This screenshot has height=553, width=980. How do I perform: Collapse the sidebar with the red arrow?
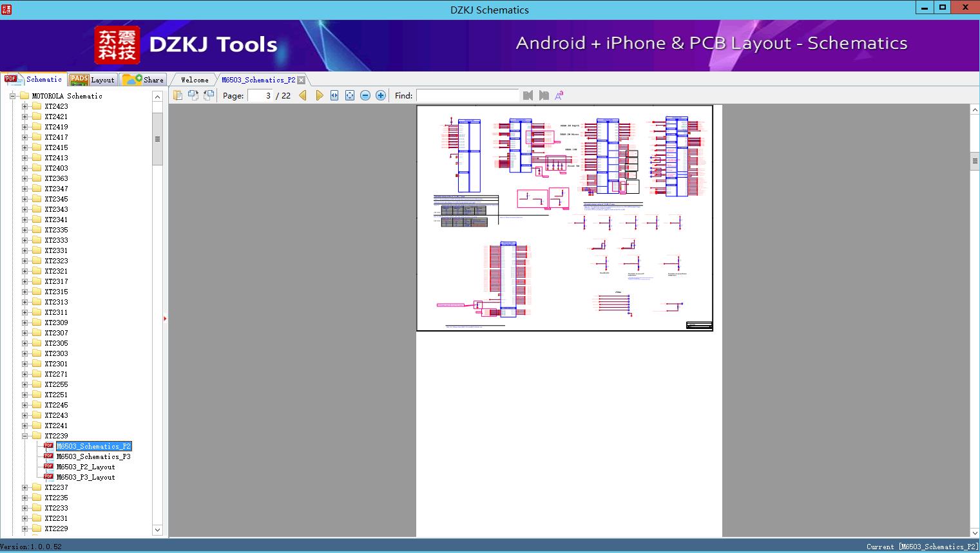pyautogui.click(x=165, y=319)
